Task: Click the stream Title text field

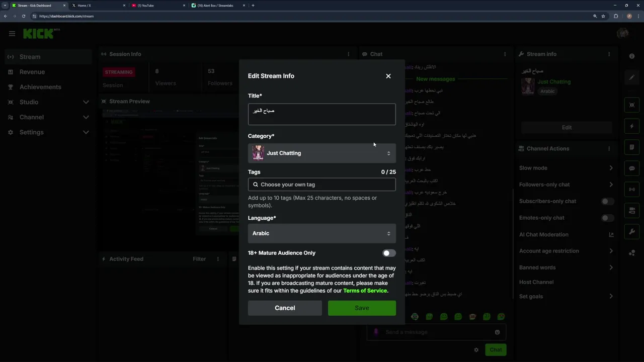Action: pyautogui.click(x=321, y=114)
